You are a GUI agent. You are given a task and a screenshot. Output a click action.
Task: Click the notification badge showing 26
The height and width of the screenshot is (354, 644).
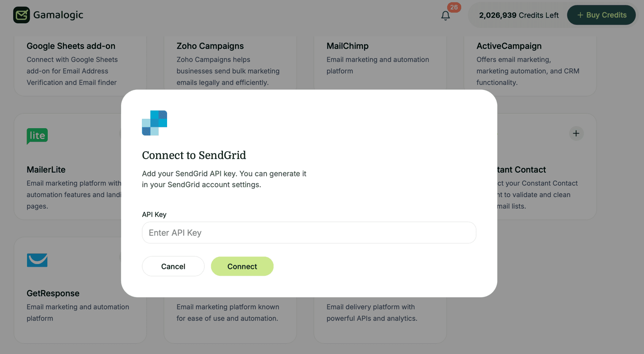454,7
